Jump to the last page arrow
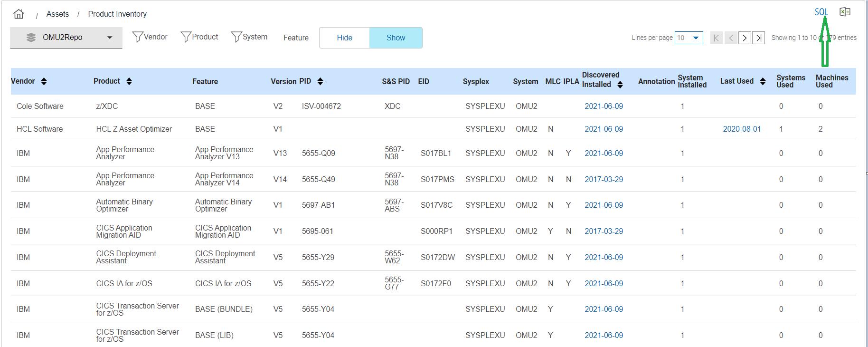This screenshot has width=868, height=347. [759, 38]
